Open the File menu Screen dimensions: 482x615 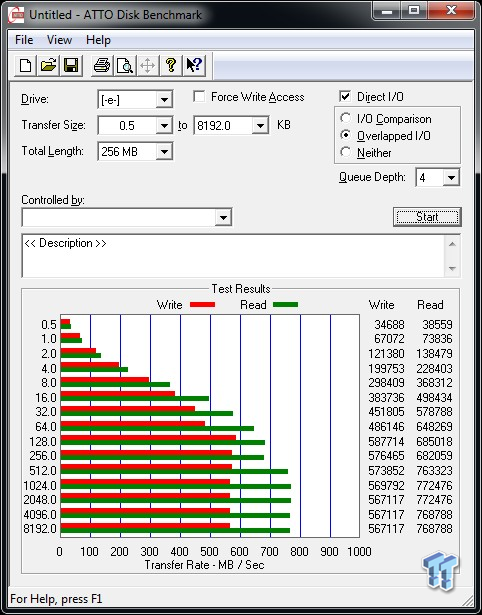(24, 40)
